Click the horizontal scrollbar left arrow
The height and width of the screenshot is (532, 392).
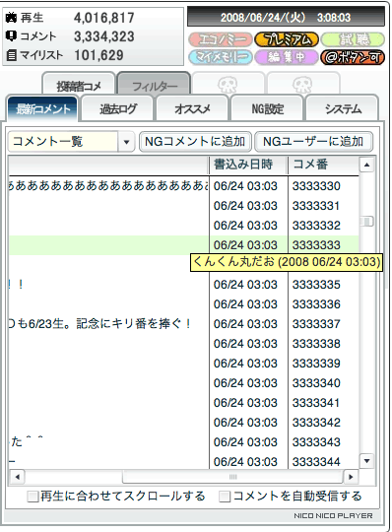click(18, 477)
